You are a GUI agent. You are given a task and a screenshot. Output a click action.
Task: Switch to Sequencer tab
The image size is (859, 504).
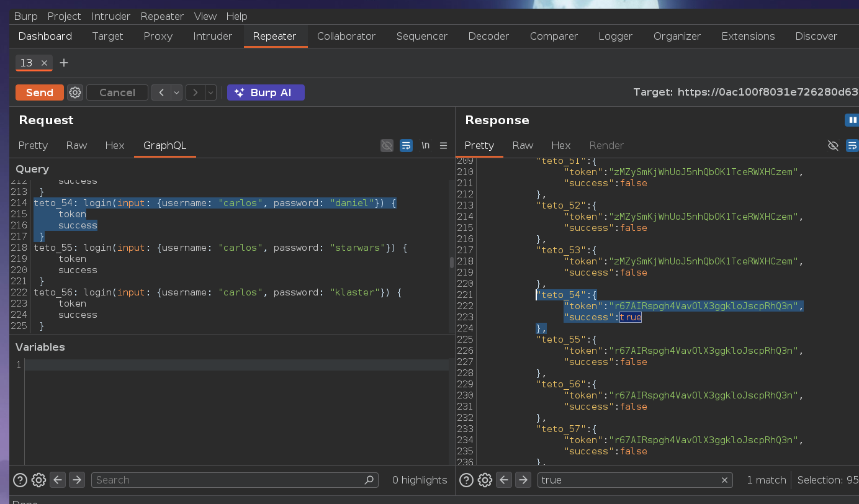(422, 36)
